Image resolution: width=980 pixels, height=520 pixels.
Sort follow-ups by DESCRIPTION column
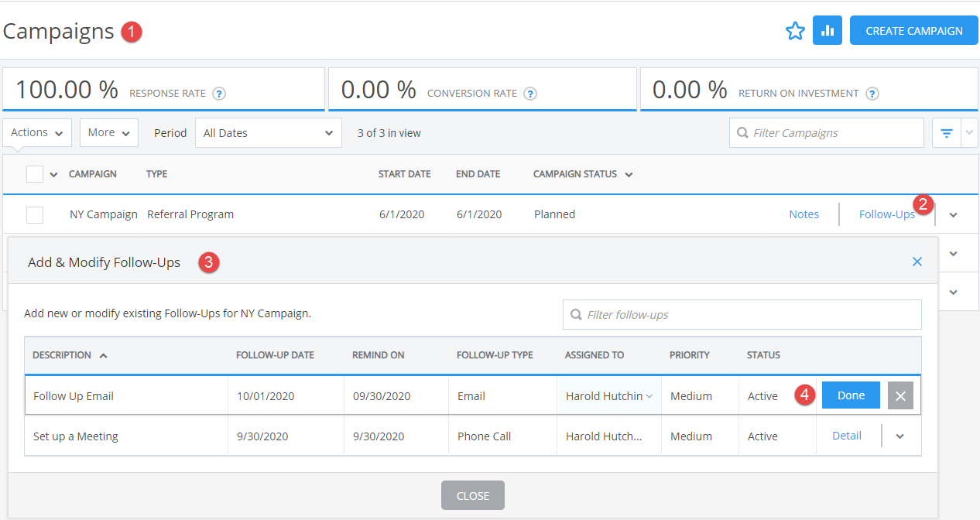[x=62, y=355]
